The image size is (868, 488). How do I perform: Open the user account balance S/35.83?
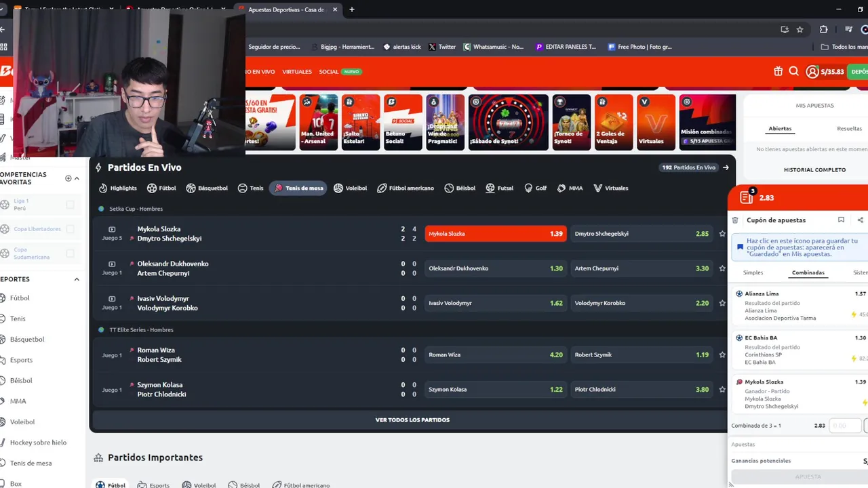(x=825, y=71)
